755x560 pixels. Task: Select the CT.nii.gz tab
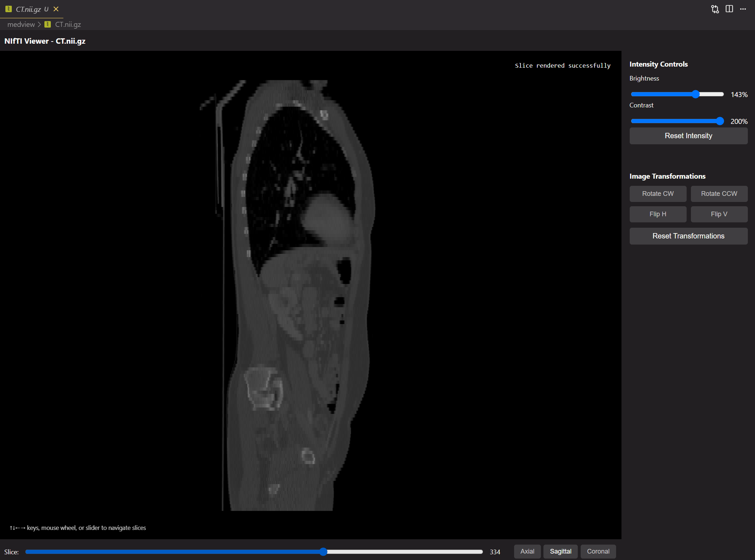(32, 9)
